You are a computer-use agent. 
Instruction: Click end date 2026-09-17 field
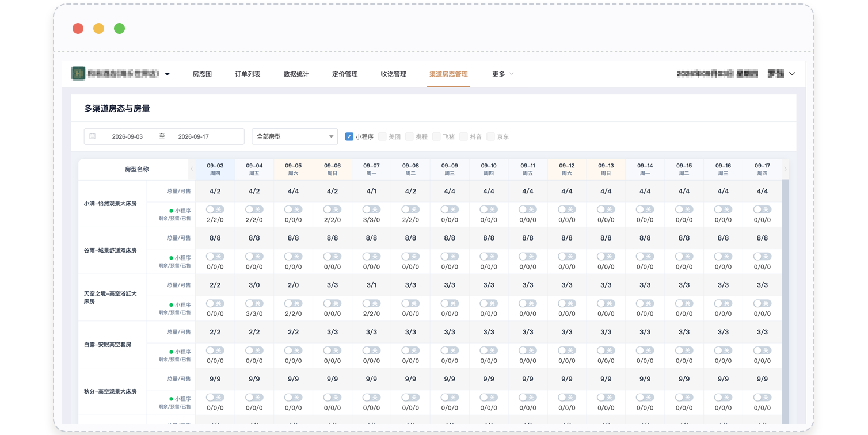(x=193, y=136)
